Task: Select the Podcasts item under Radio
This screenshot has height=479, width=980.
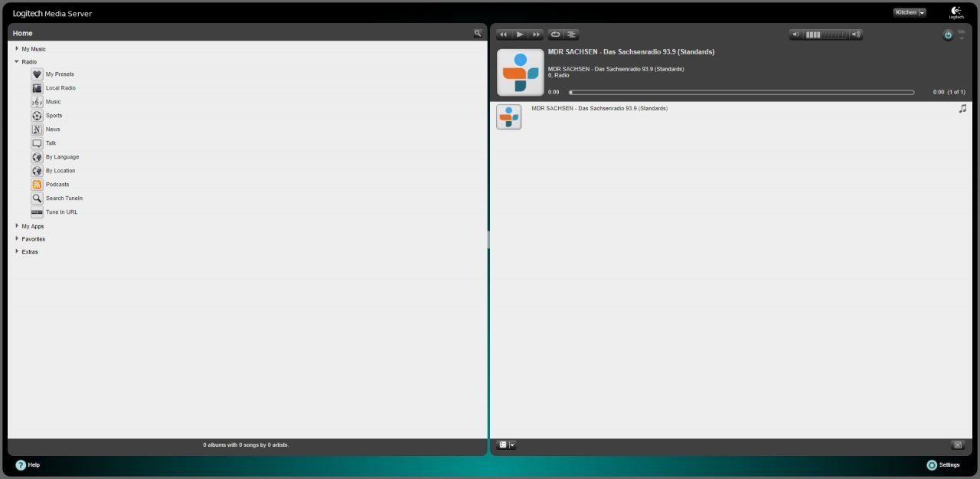Action: 57,184
